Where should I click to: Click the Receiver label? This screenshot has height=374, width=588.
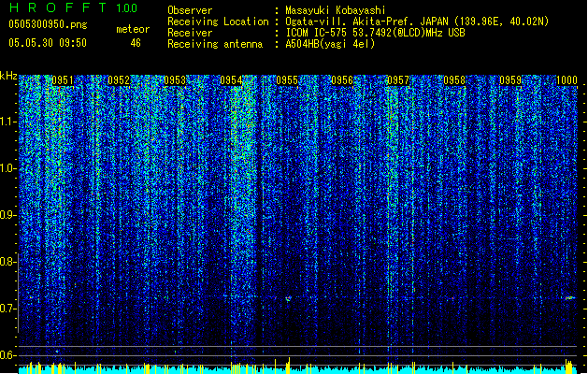[x=190, y=33]
